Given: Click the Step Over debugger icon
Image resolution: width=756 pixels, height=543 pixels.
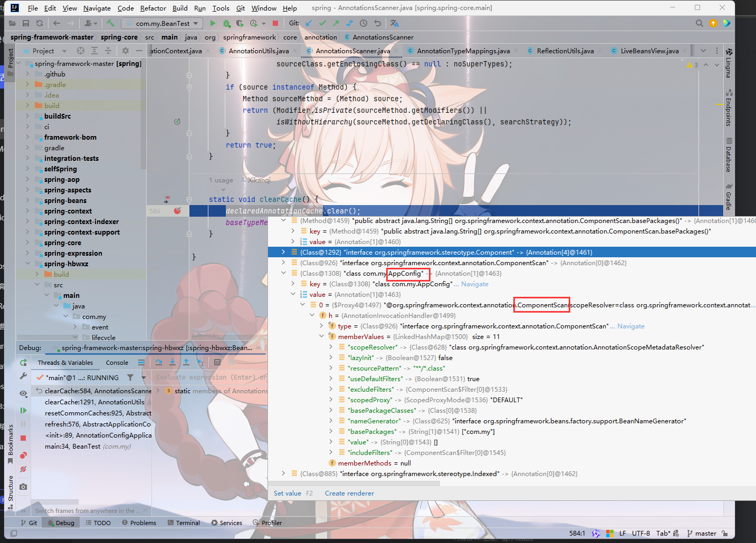Looking at the screenshot, I should coord(159,362).
